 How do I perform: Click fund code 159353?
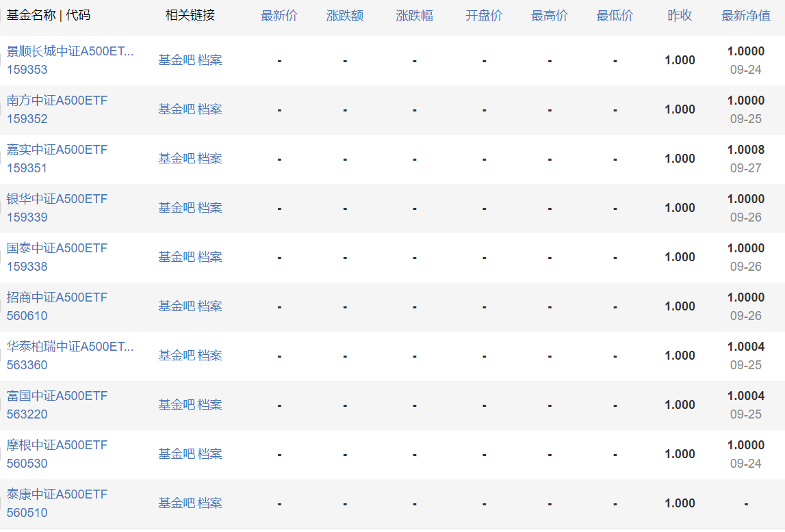(27, 70)
